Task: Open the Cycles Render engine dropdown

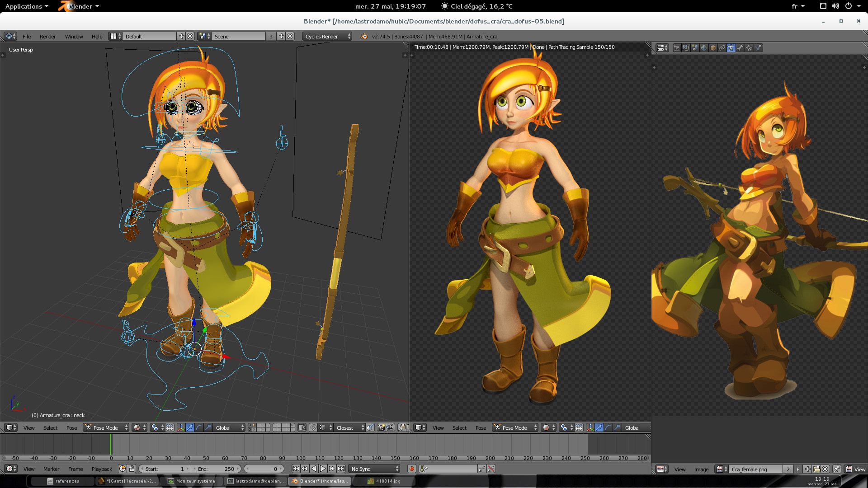Action: [327, 36]
